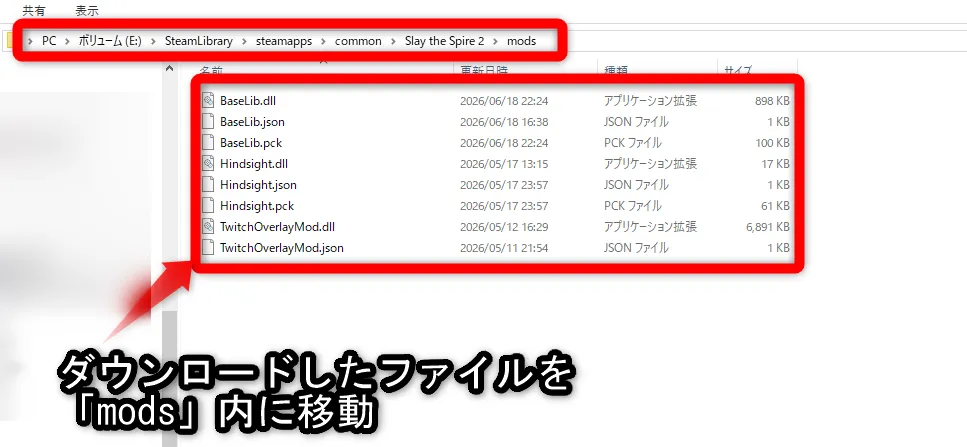This screenshot has width=967, height=447.
Task: Click the BaseLib.dll file icon
Action: (x=208, y=100)
